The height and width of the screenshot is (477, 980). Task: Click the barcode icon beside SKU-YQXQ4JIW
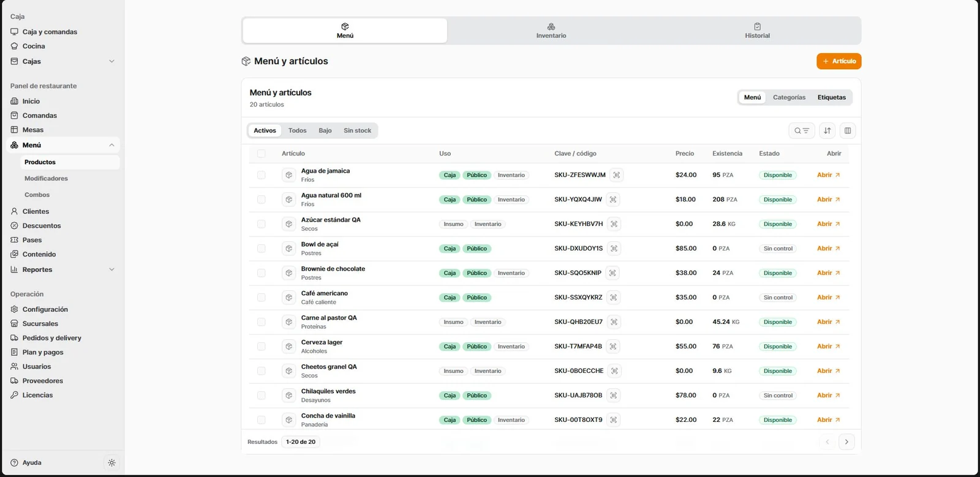point(613,200)
